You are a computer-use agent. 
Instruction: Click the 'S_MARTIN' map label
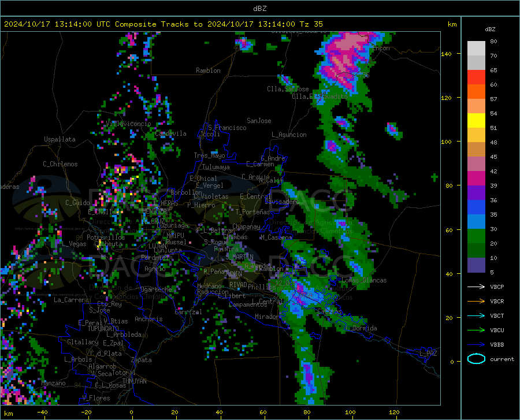239,257
